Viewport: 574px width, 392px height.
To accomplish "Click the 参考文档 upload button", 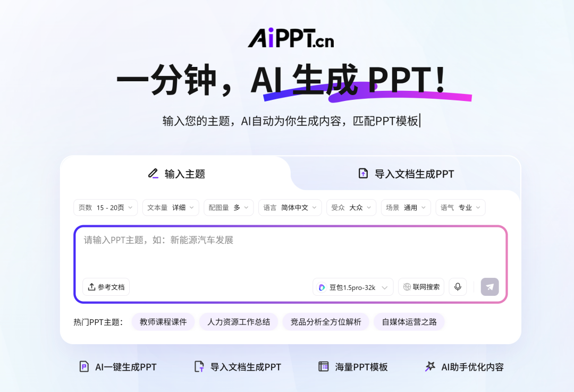I will [x=106, y=287].
